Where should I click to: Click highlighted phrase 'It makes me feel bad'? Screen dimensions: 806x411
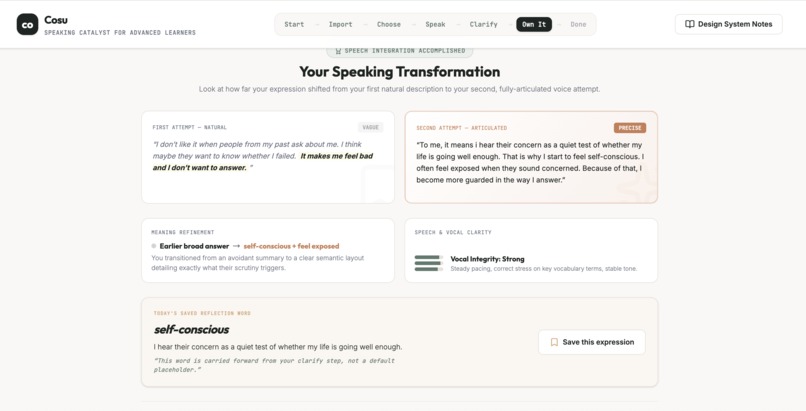(x=337, y=156)
